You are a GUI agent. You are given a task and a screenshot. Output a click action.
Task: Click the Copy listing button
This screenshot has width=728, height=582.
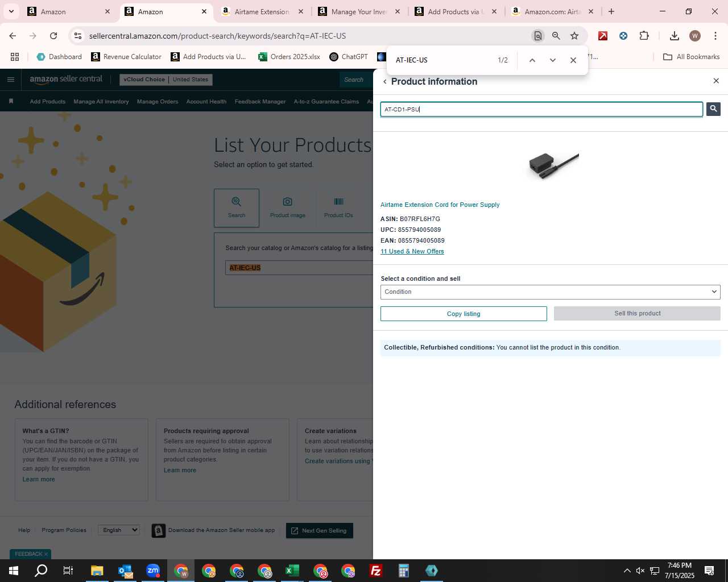click(x=464, y=314)
